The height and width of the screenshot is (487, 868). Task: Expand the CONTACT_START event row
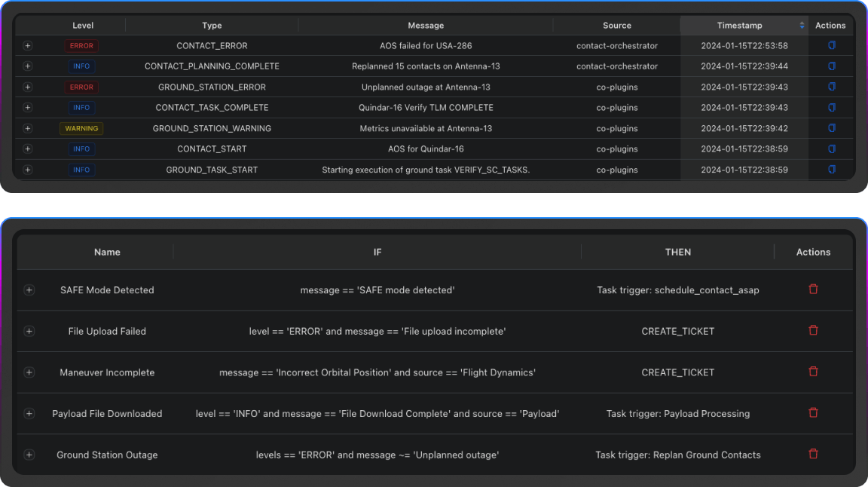[28, 149]
